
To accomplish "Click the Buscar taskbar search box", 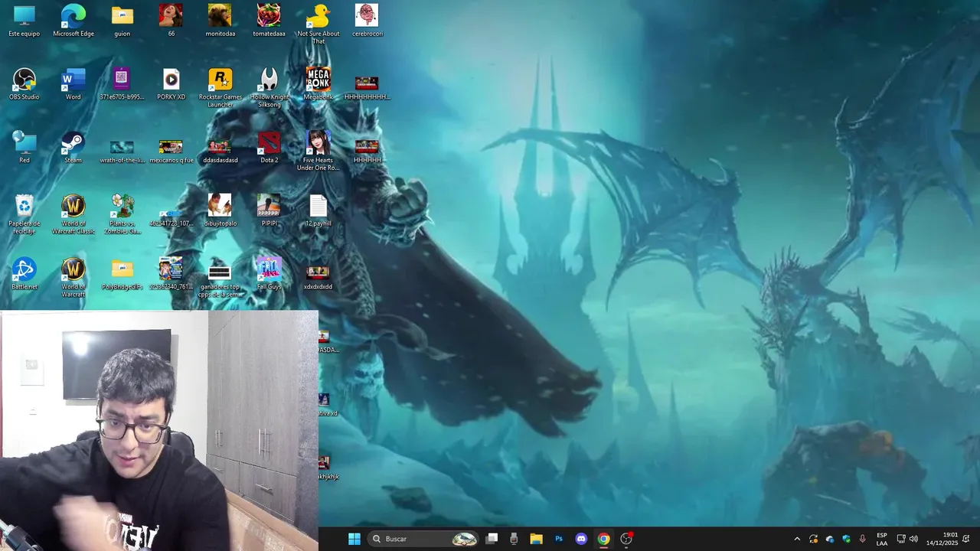I will click(x=424, y=539).
